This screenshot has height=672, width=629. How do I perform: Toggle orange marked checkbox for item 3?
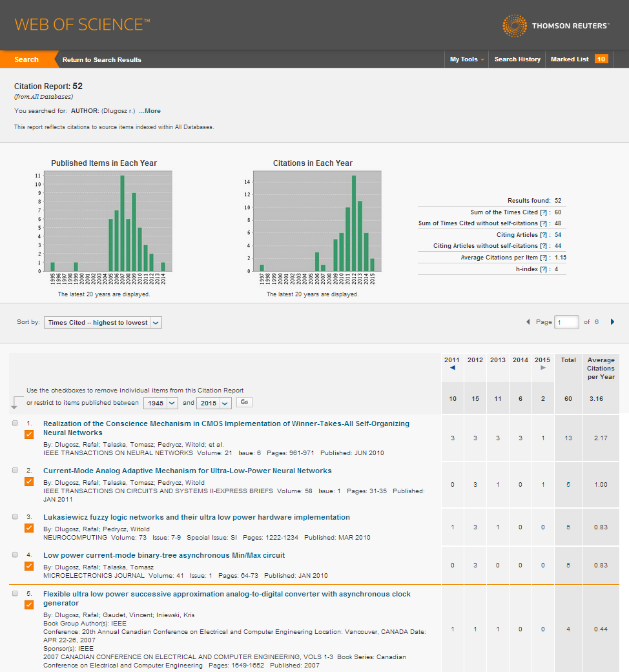[x=29, y=528]
